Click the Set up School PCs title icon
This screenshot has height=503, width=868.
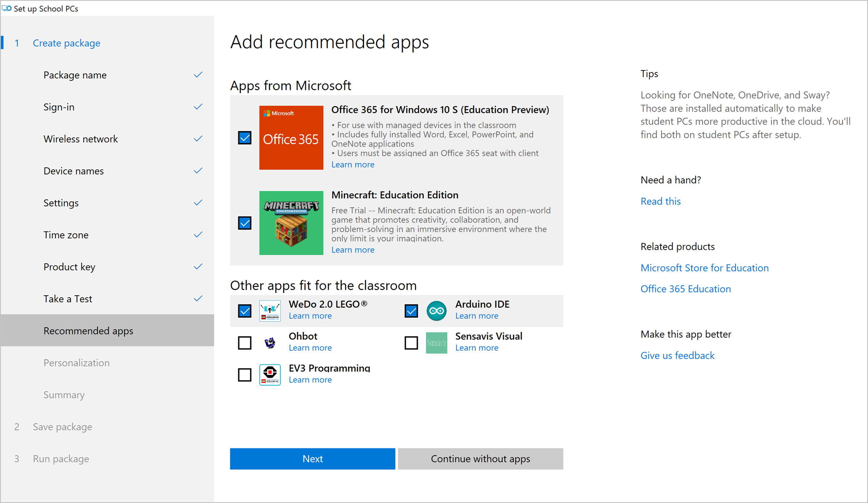pyautogui.click(x=7, y=8)
